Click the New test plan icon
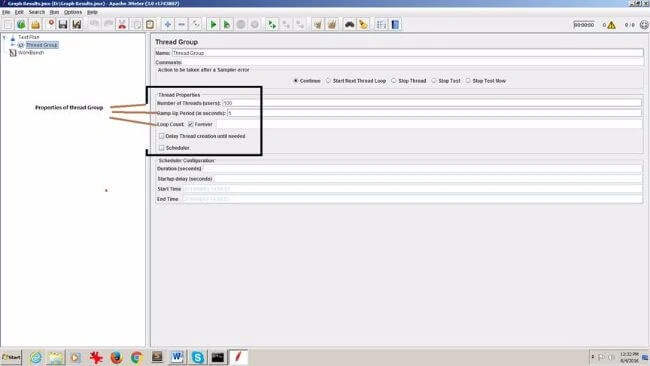Viewport: 650px width, 366px height. [x=8, y=24]
